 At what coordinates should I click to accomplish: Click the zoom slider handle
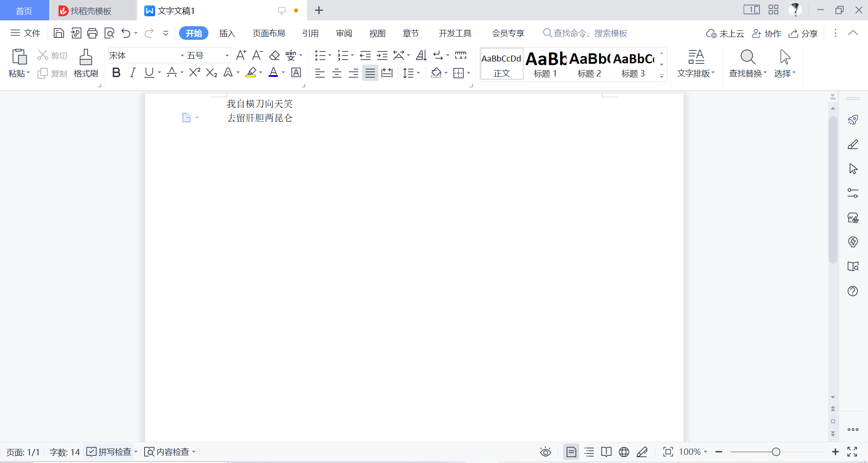point(776,452)
